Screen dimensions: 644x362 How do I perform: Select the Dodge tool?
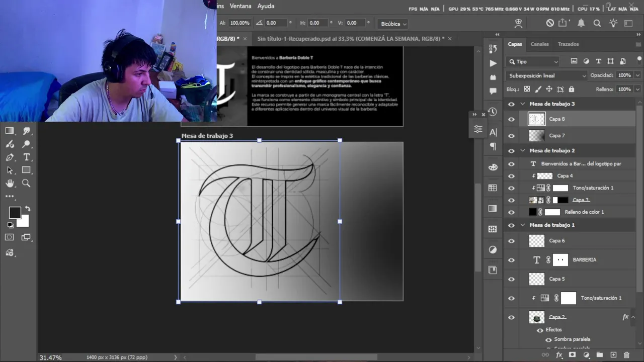point(27,144)
